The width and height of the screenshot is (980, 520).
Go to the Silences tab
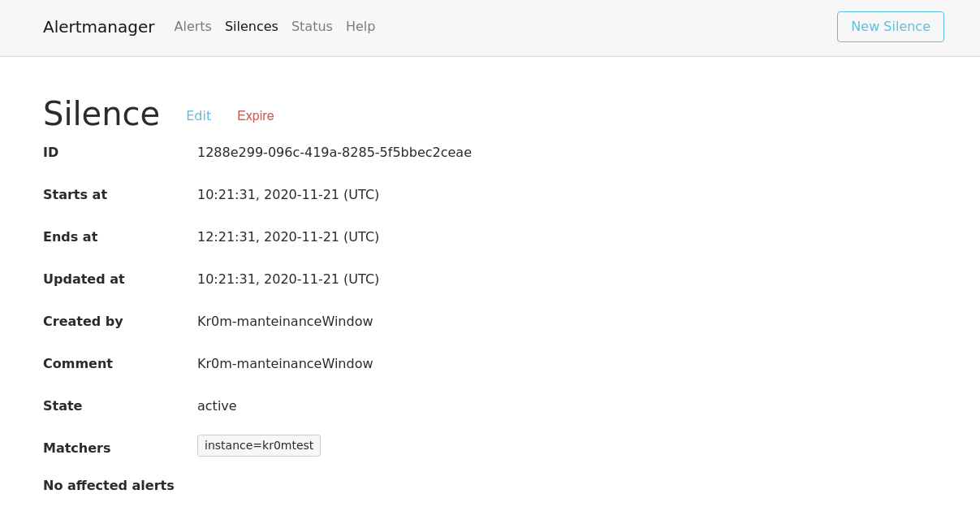(251, 27)
